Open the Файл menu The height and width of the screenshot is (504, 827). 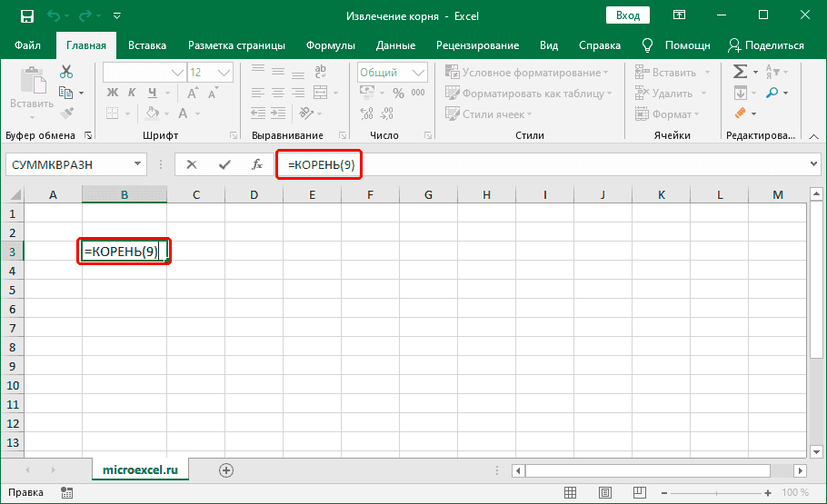27,45
